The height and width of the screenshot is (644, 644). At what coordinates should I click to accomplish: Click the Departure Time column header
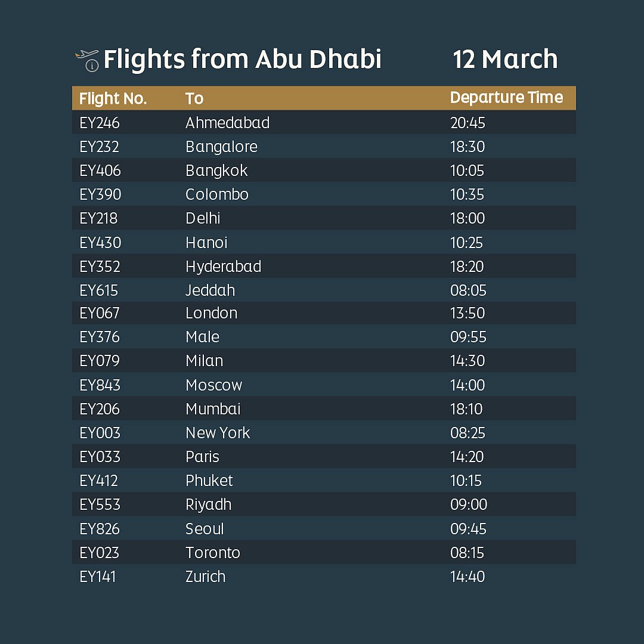point(506,98)
